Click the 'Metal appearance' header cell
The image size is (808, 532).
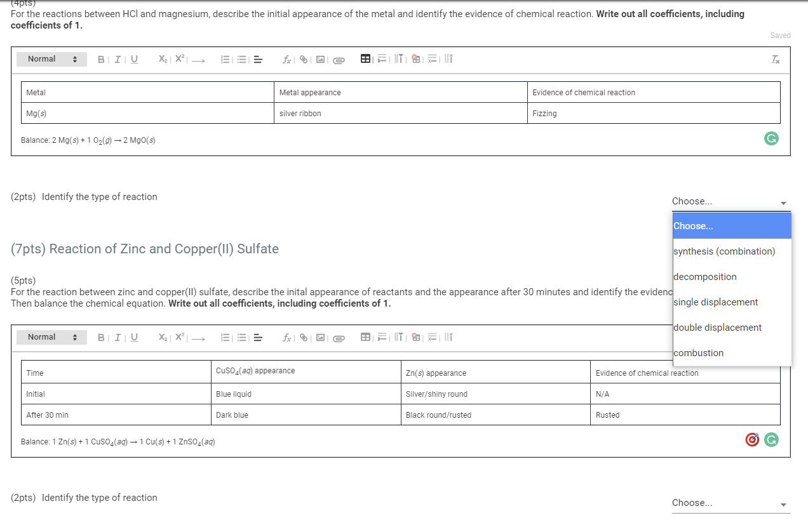(401, 92)
